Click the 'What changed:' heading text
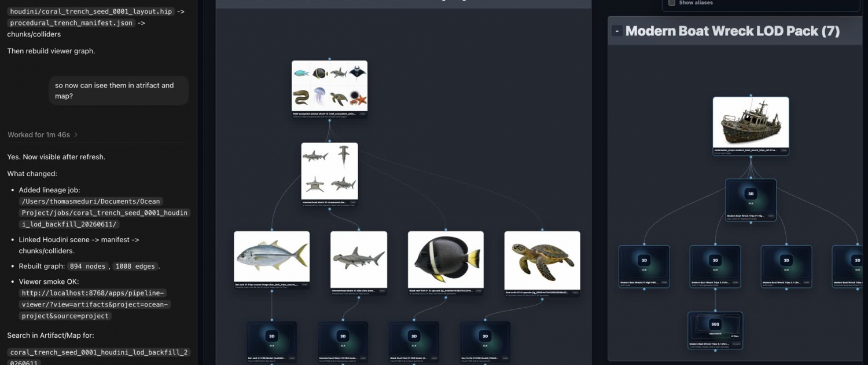Image resolution: width=868 pixels, height=365 pixels. tap(32, 174)
